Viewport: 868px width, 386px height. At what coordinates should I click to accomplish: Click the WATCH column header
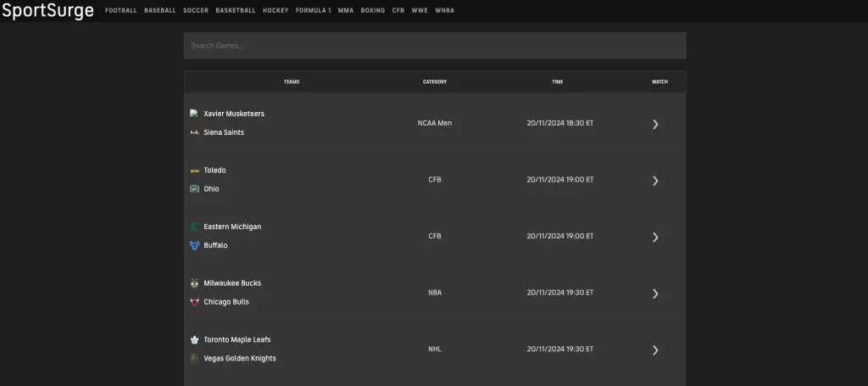coord(659,82)
